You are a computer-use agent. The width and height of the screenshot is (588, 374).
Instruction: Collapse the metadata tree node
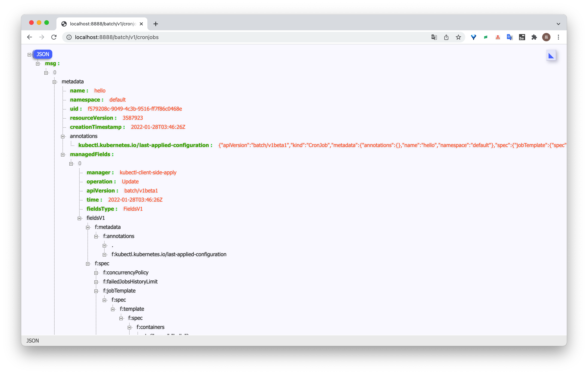click(54, 82)
